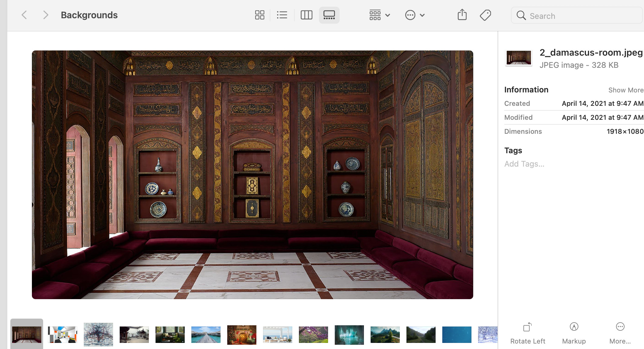Select the Christmas fireplace thumbnail
This screenshot has height=349, width=644.
pyautogui.click(x=242, y=334)
